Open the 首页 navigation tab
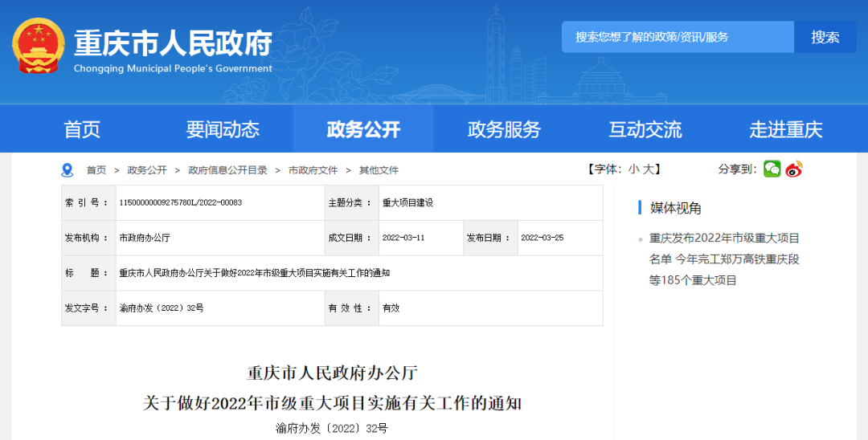The image size is (868, 440). [82, 129]
